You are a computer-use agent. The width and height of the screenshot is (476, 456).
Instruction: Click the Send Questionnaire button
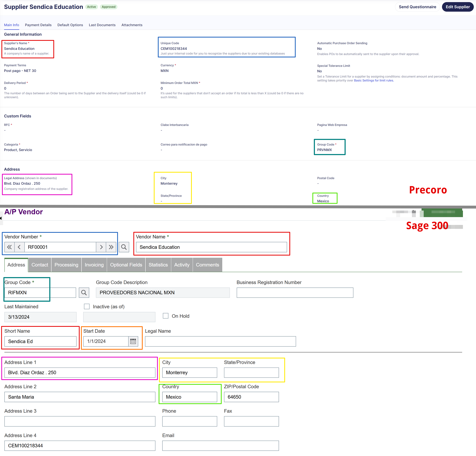click(x=417, y=7)
